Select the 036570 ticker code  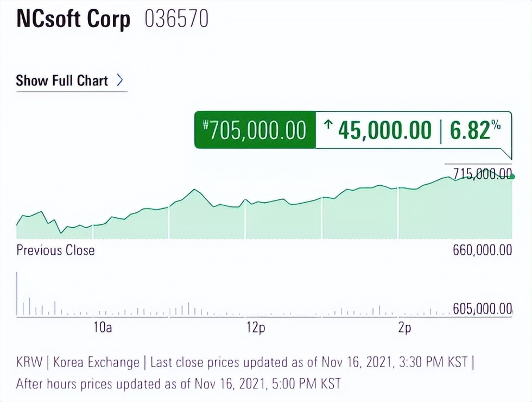177,20
